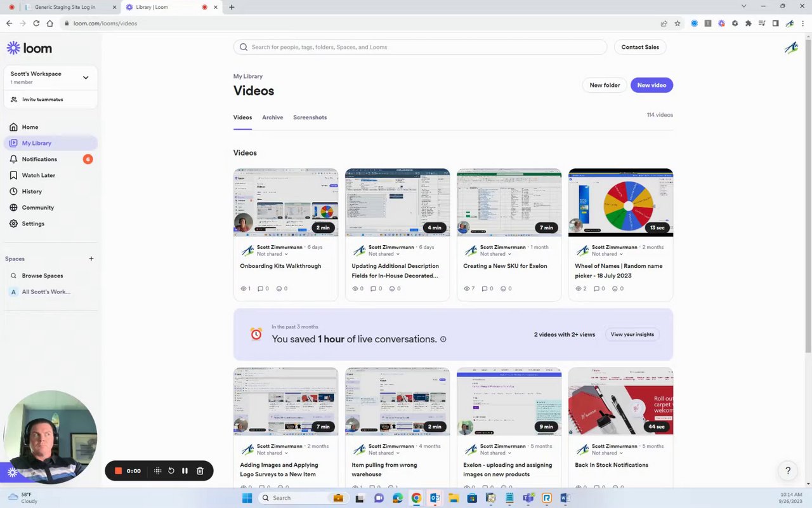The width and height of the screenshot is (812, 508).
Task: Focus the Loom search field
Action: point(420,47)
